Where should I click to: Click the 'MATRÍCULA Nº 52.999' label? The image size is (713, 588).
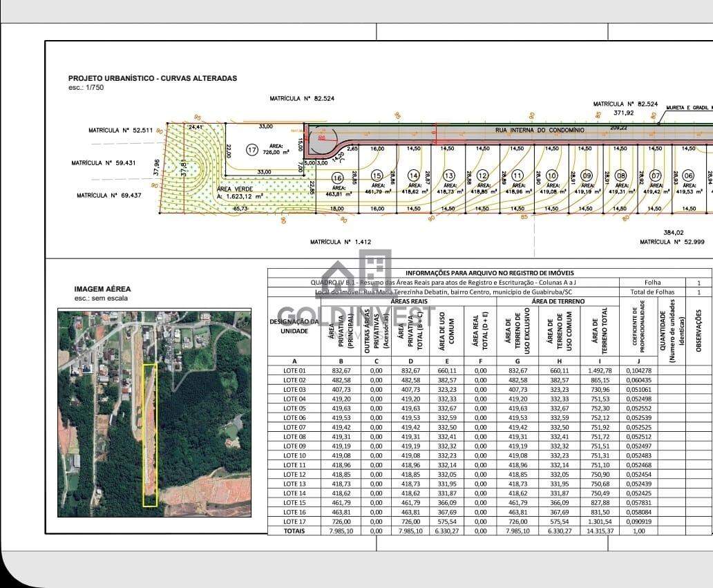coord(672,242)
